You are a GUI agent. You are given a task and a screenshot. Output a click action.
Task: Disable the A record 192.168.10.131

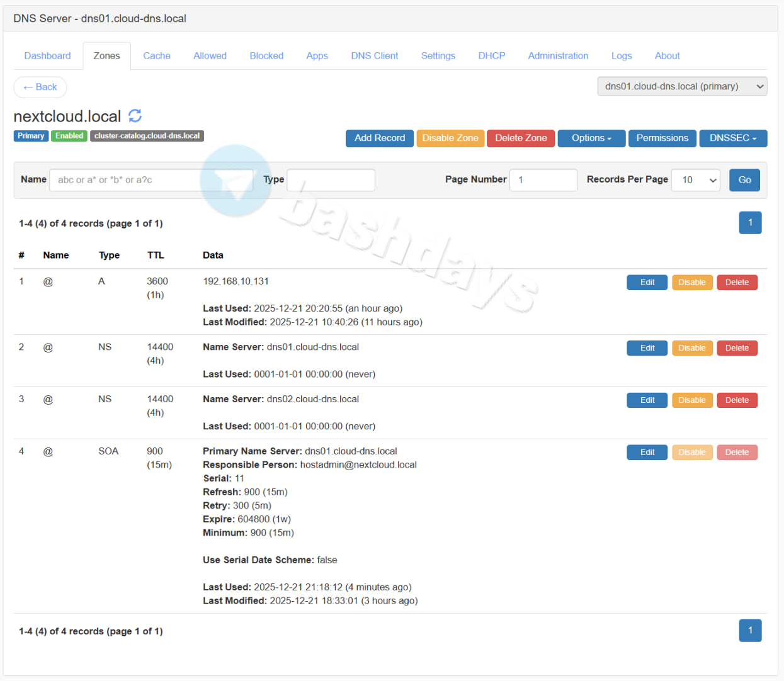(691, 283)
